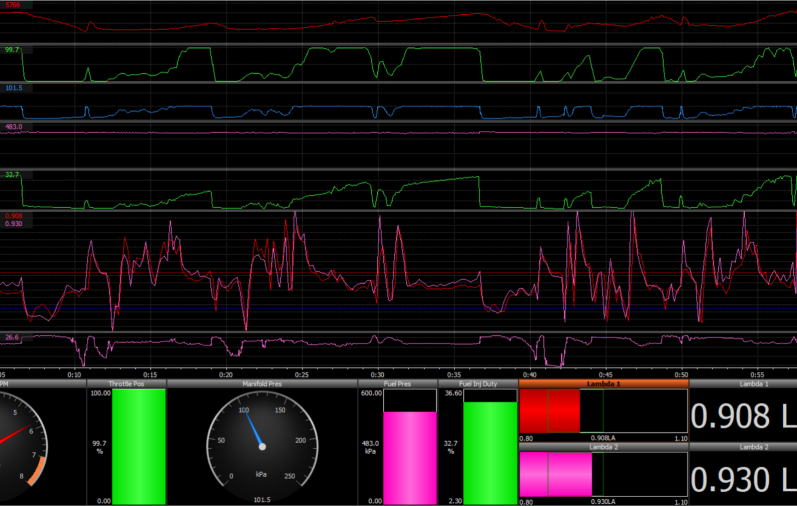Click the magenta Fuel Pres bar gauge
Viewport: 797px width, 506px height.
pos(410,457)
